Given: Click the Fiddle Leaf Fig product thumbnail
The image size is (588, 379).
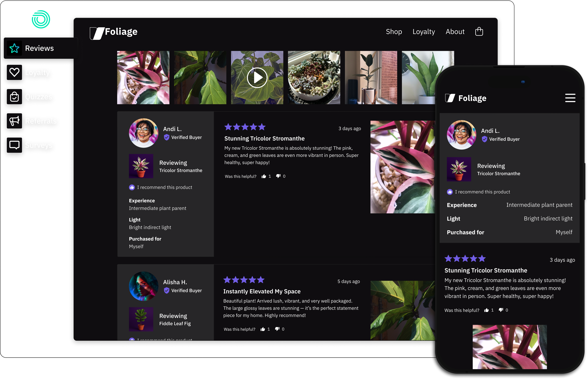Looking at the screenshot, I should [x=141, y=319].
